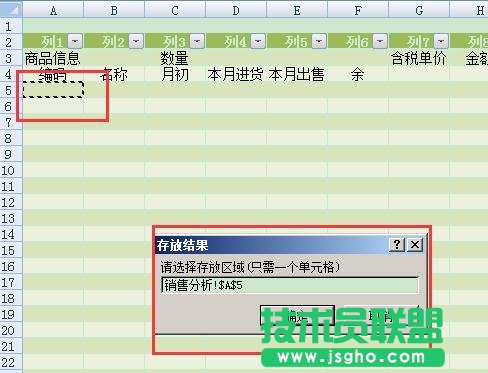The width and height of the screenshot is (488, 373).
Task: Select row 3 header
Action: tap(11, 58)
